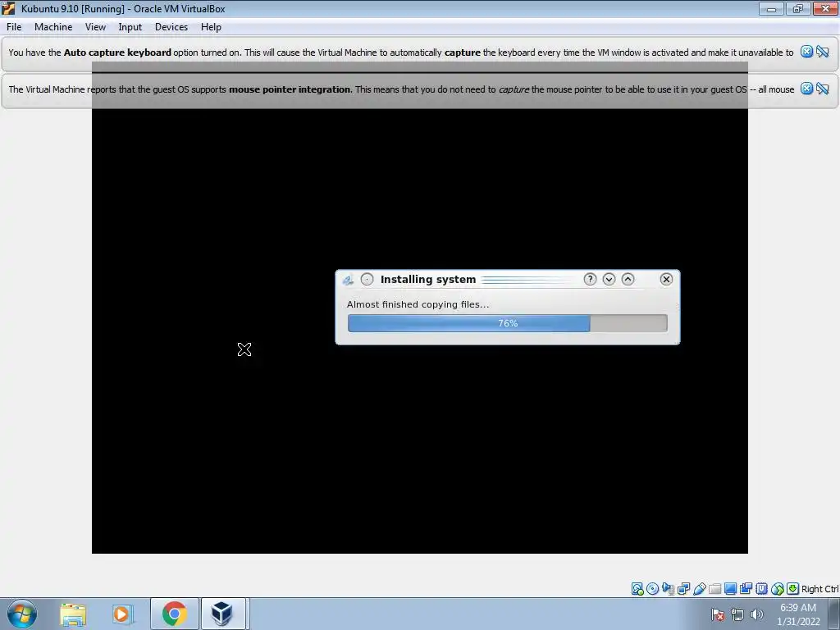Click the VirtualBox title bar application icon
The image size is (840, 630).
(8, 8)
